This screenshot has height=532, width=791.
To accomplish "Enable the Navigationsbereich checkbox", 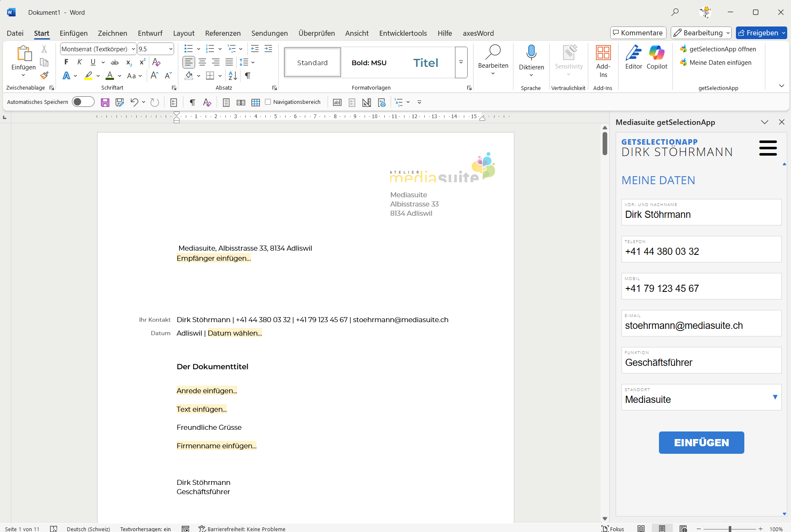I will (268, 102).
